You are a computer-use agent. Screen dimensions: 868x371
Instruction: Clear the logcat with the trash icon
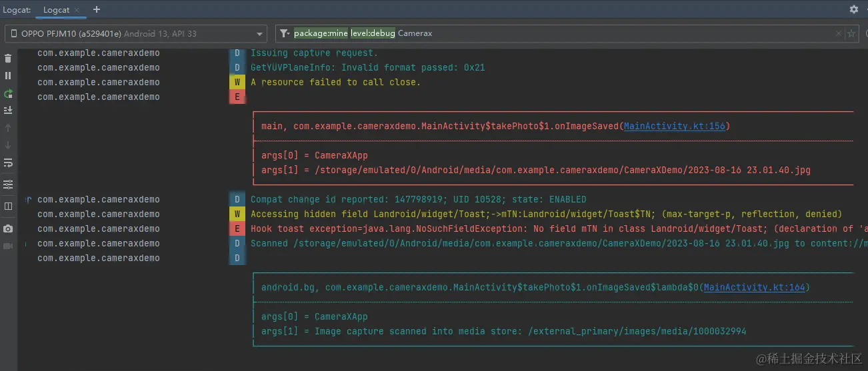[8, 59]
